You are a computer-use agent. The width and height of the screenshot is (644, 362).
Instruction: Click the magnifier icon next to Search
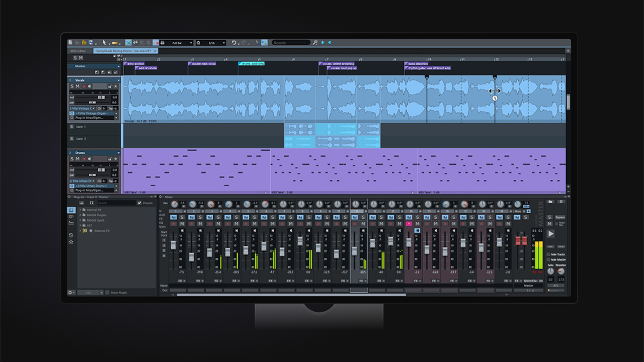(315, 43)
